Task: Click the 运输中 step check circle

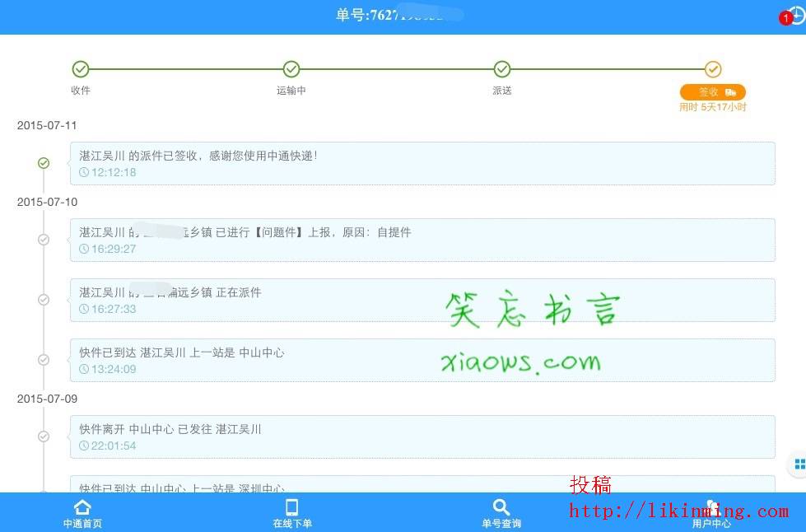Action: 291,69
